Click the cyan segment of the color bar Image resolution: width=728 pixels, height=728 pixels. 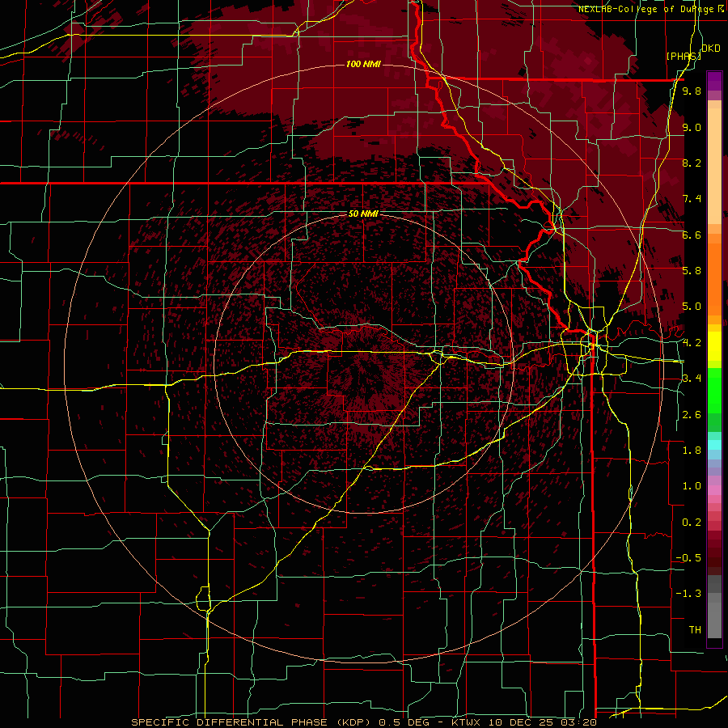coord(714,445)
